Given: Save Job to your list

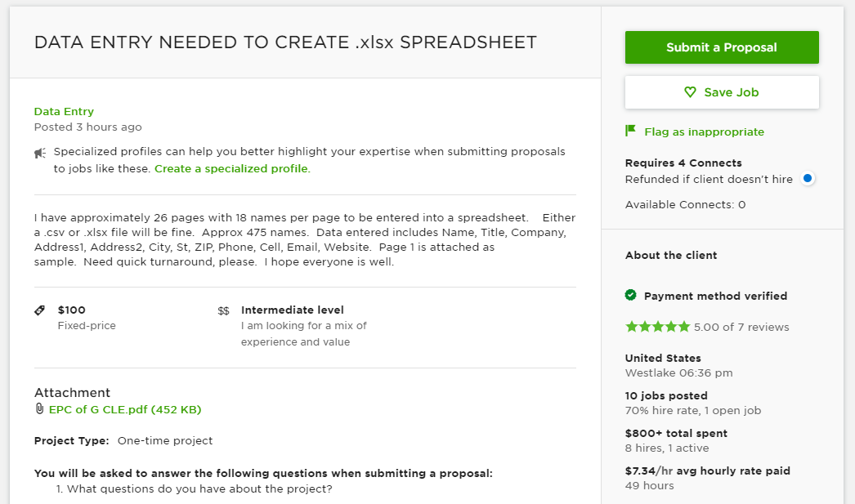Looking at the screenshot, I should pos(722,92).
